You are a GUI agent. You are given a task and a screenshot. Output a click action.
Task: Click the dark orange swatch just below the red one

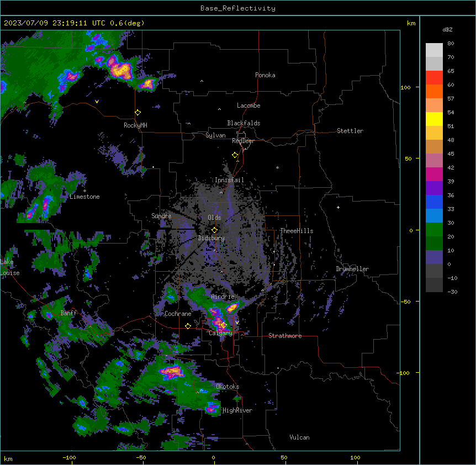click(434, 91)
